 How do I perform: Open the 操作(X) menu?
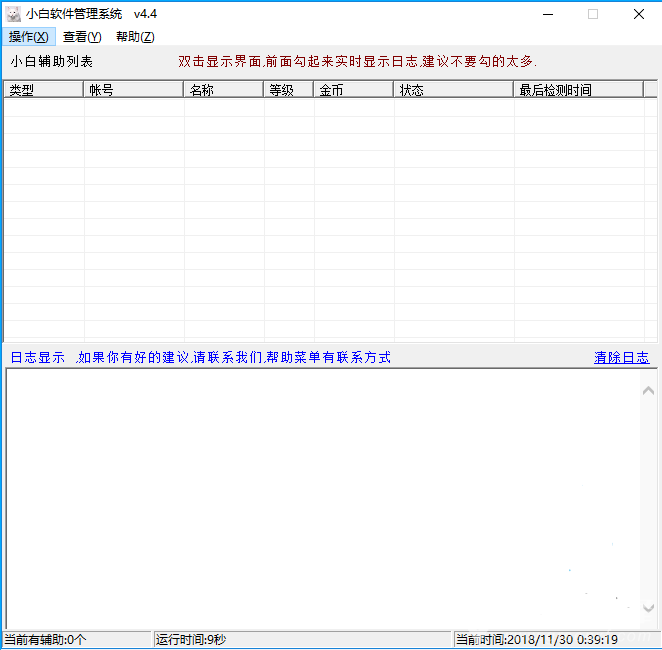pos(28,37)
